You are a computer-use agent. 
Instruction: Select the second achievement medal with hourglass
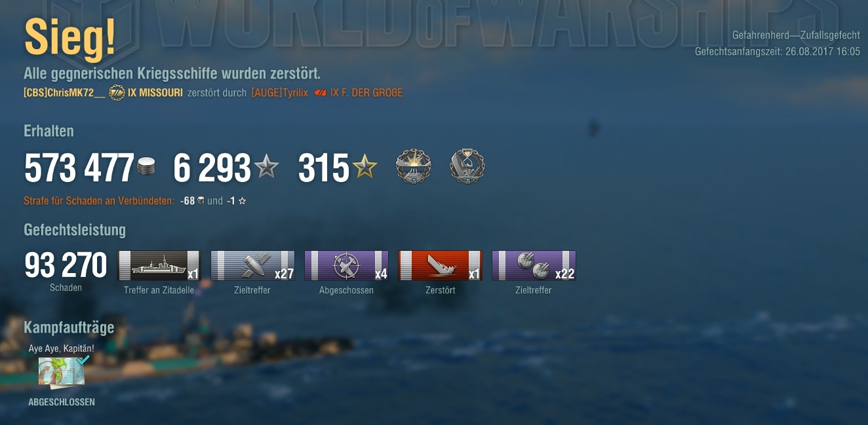[467, 166]
